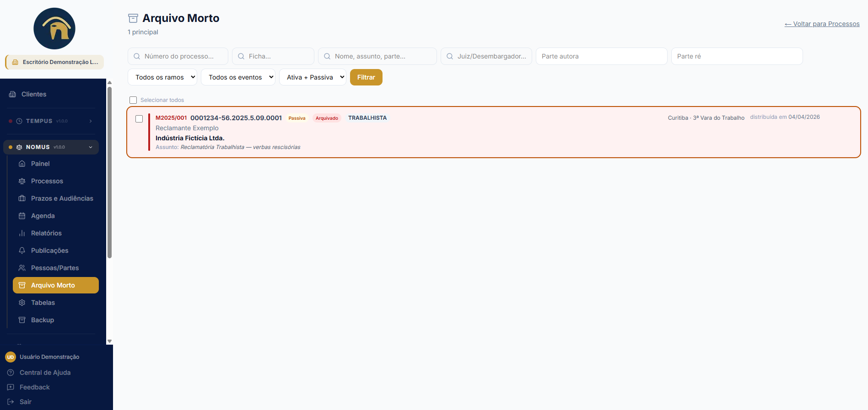Click the Arquivado status badge
Image resolution: width=868 pixels, height=410 pixels.
pyautogui.click(x=327, y=118)
